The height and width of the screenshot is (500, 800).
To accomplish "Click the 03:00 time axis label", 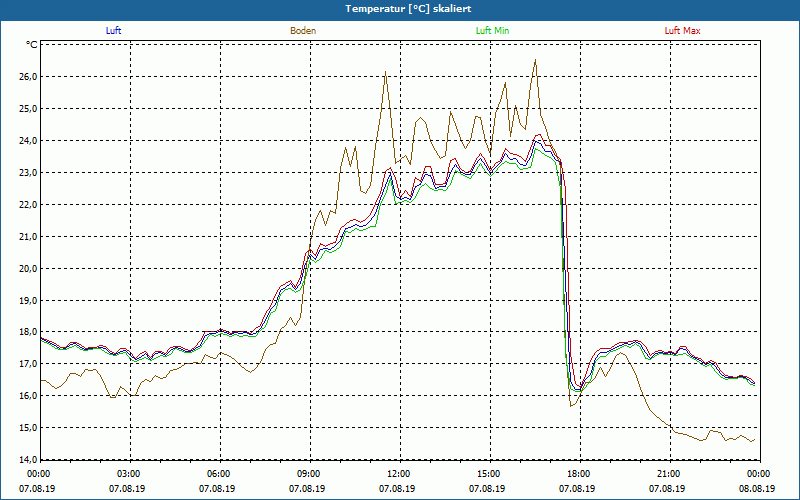I will [x=131, y=474].
